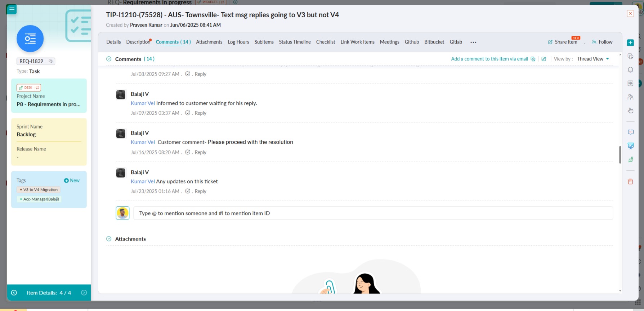Viewport: 644px width, 311px height.
Task: Open the more tabs ellipsis menu
Action: (473, 42)
